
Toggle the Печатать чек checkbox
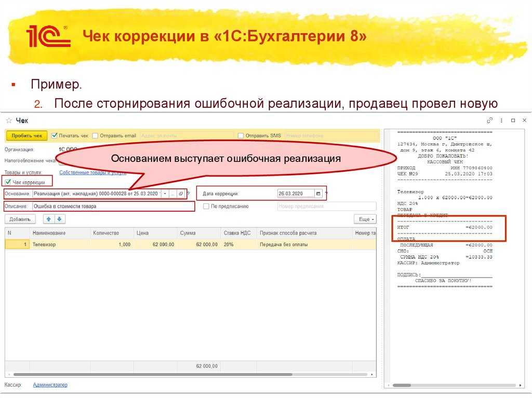54,135
